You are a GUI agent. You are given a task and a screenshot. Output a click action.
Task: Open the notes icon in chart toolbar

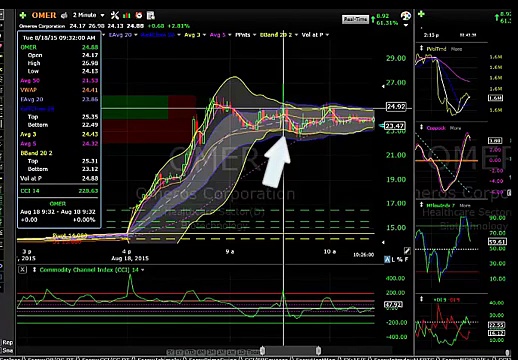click(x=151, y=15)
